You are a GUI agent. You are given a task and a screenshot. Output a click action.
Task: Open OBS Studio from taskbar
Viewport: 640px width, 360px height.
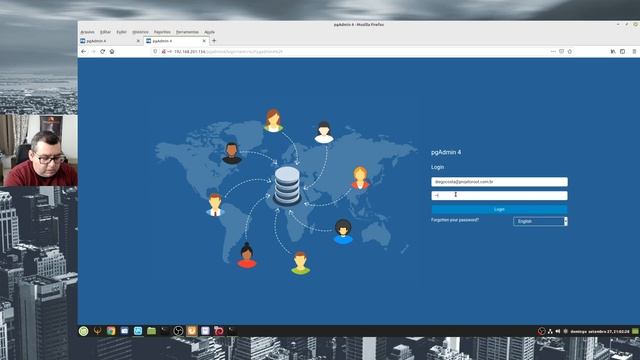178,331
